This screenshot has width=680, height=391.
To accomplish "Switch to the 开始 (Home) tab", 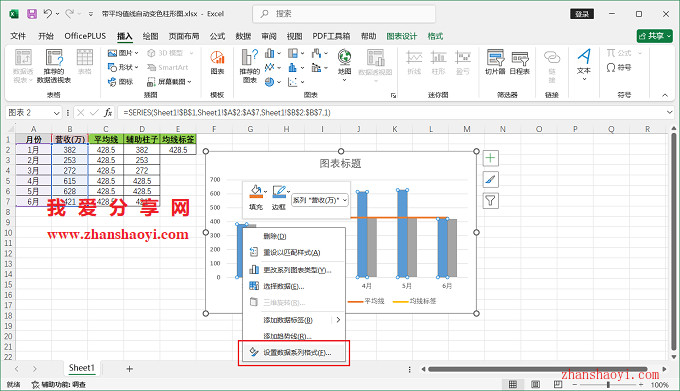I will click(46, 36).
